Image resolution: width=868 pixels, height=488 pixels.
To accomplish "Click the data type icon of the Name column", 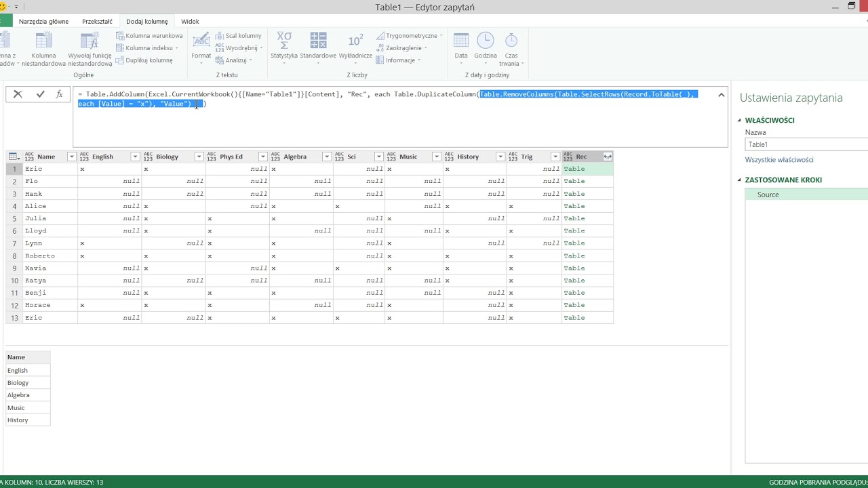I will pyautogui.click(x=29, y=157).
